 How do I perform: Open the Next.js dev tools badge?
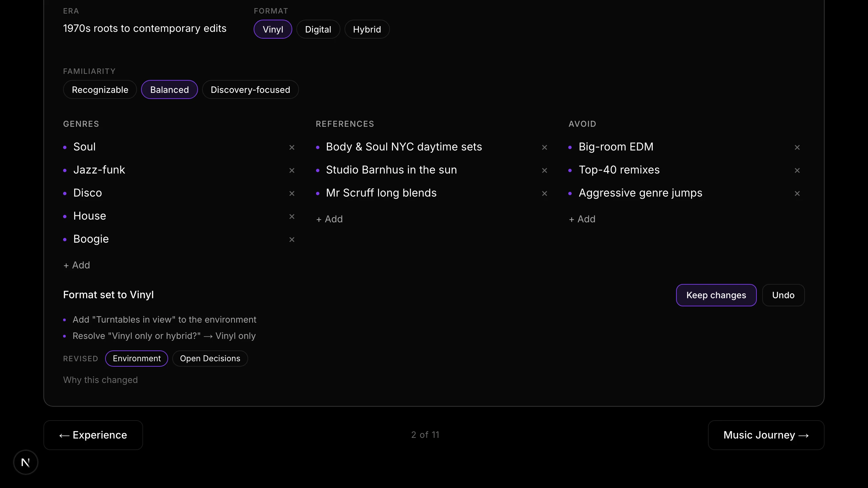pyautogui.click(x=25, y=462)
